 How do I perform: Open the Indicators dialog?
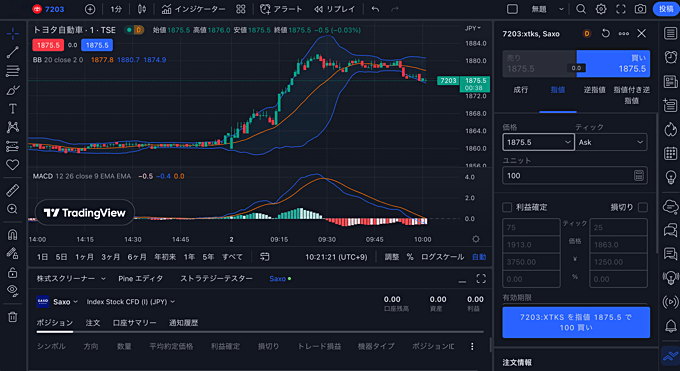[193, 9]
